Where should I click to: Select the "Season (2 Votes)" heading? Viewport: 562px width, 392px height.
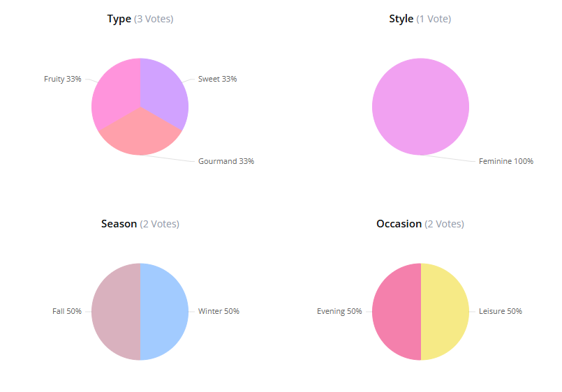(140, 224)
